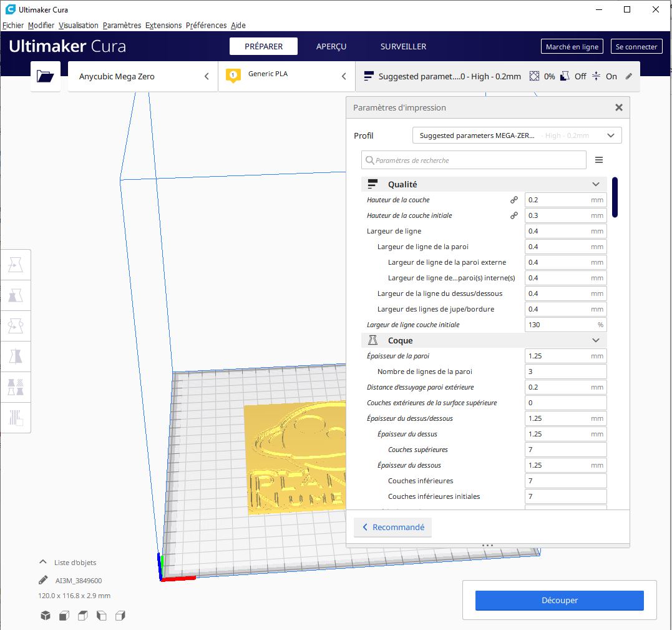Image resolution: width=672 pixels, height=630 pixels.
Task: Edit the Hauteur de la couche initiale value
Action: (x=566, y=215)
